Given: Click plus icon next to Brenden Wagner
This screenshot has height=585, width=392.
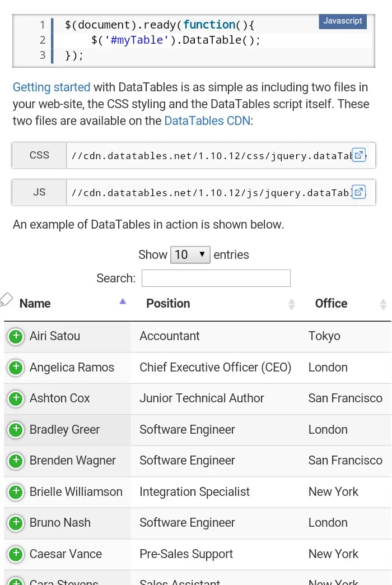Looking at the screenshot, I should pyautogui.click(x=16, y=461).
